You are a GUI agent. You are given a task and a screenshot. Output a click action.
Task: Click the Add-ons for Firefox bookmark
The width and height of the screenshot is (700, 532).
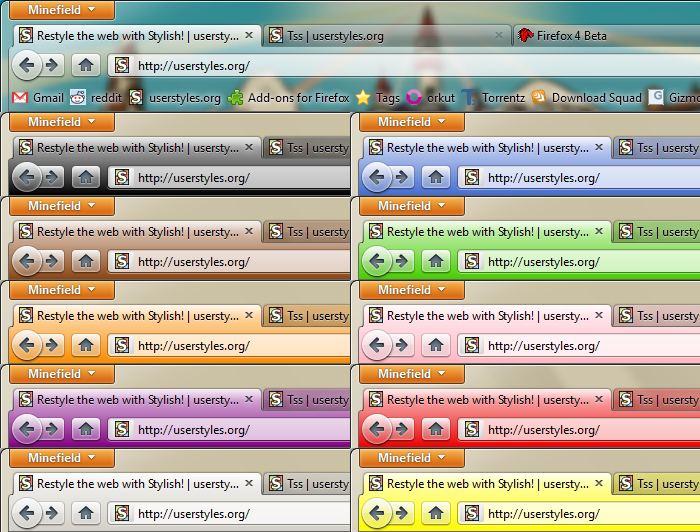coord(288,98)
